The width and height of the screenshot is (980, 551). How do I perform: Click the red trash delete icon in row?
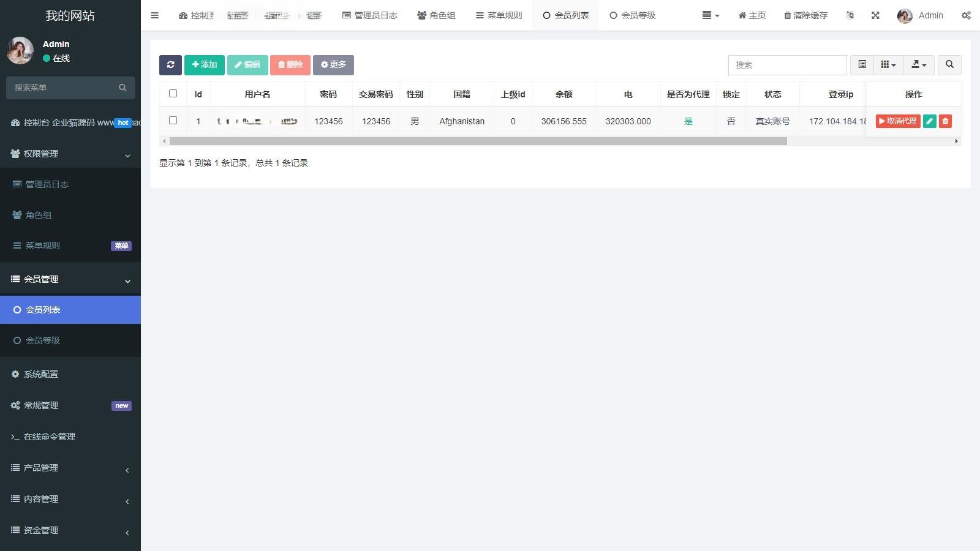945,121
